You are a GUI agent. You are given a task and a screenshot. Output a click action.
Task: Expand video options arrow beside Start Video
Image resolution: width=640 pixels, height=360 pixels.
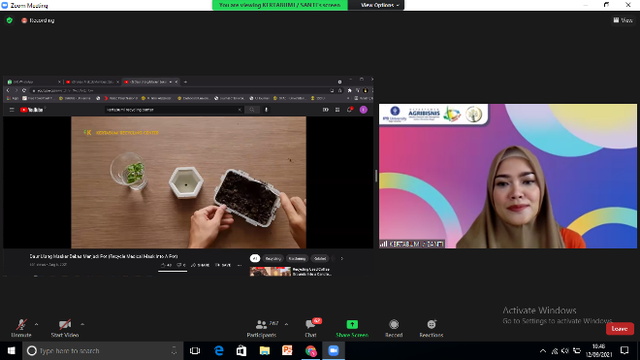82,324
